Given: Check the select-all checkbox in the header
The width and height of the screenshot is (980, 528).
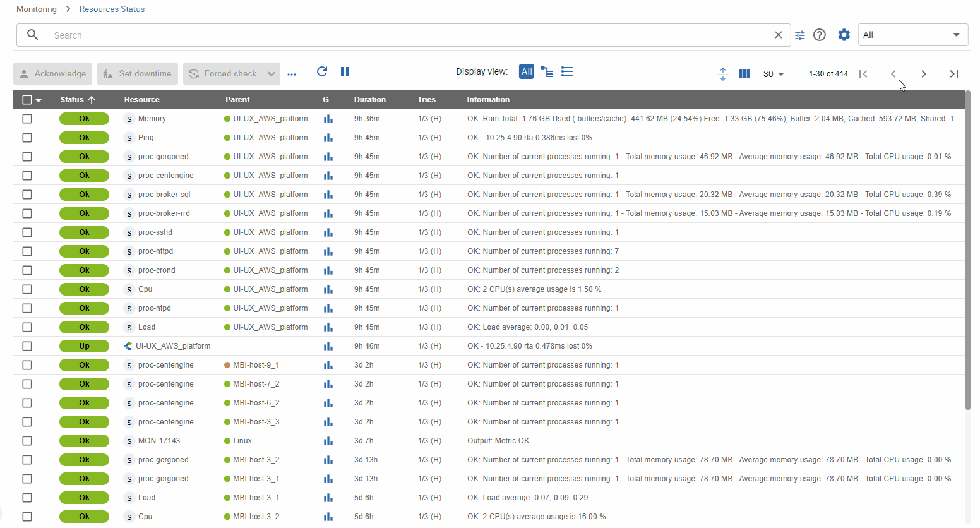Looking at the screenshot, I should (x=27, y=100).
